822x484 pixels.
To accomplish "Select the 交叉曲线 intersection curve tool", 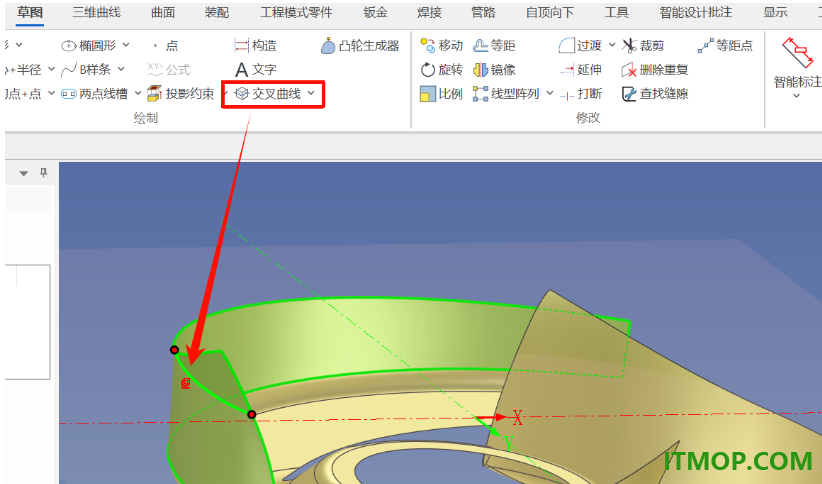I will 268,94.
